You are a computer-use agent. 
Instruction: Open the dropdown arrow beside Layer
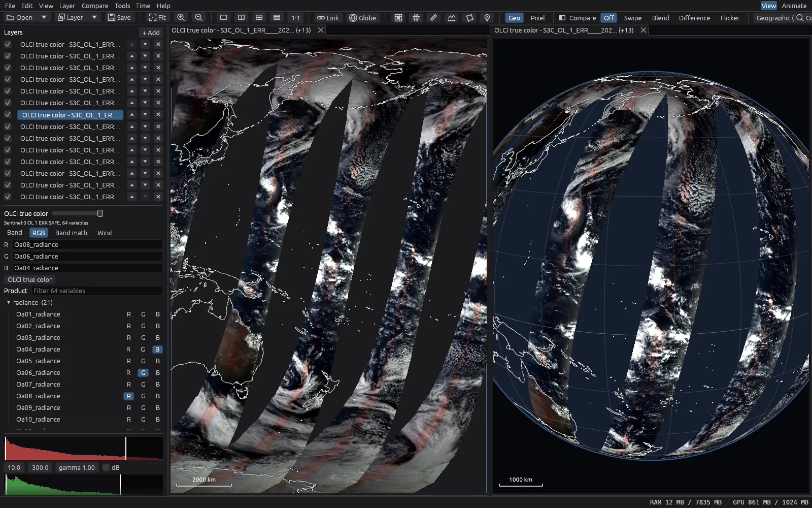click(x=94, y=18)
